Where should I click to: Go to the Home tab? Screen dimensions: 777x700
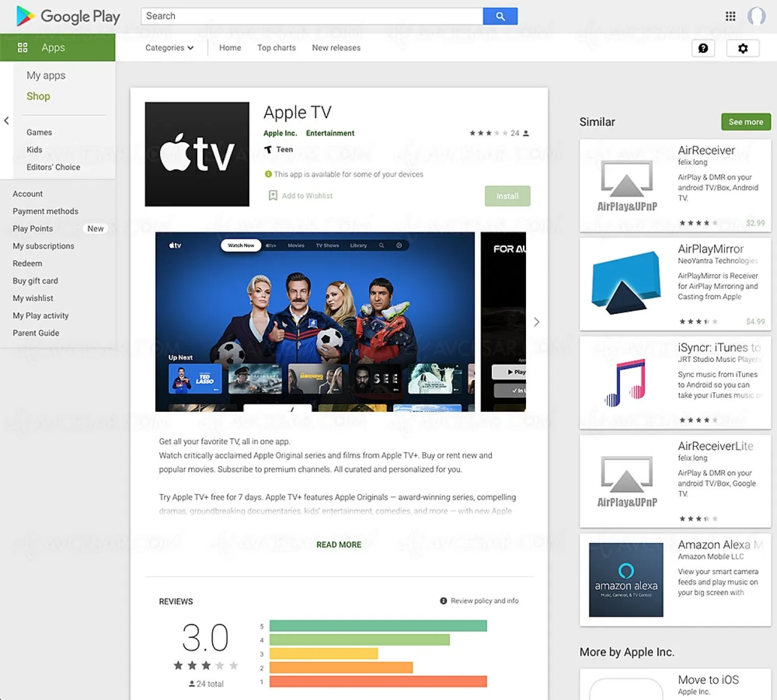pos(230,48)
